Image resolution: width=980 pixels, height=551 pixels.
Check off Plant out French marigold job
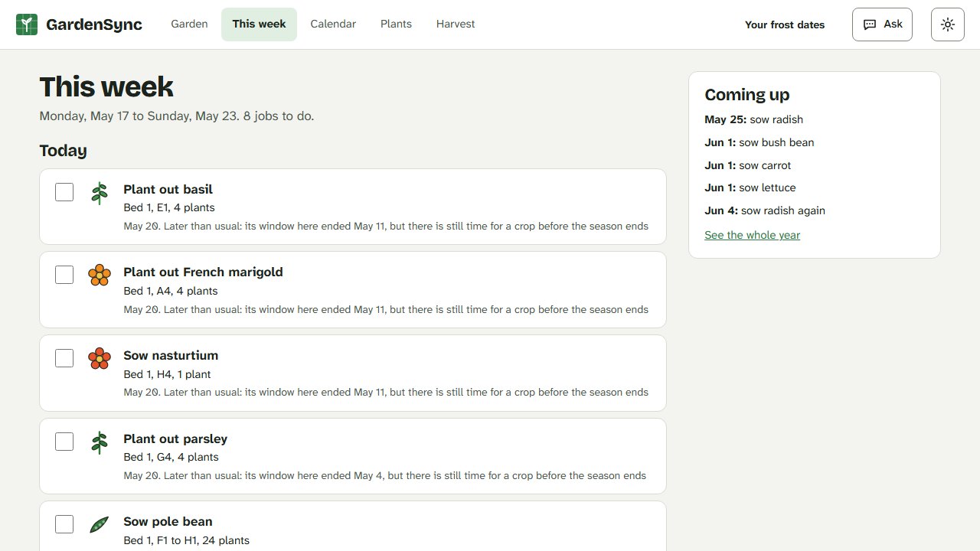[x=64, y=275]
